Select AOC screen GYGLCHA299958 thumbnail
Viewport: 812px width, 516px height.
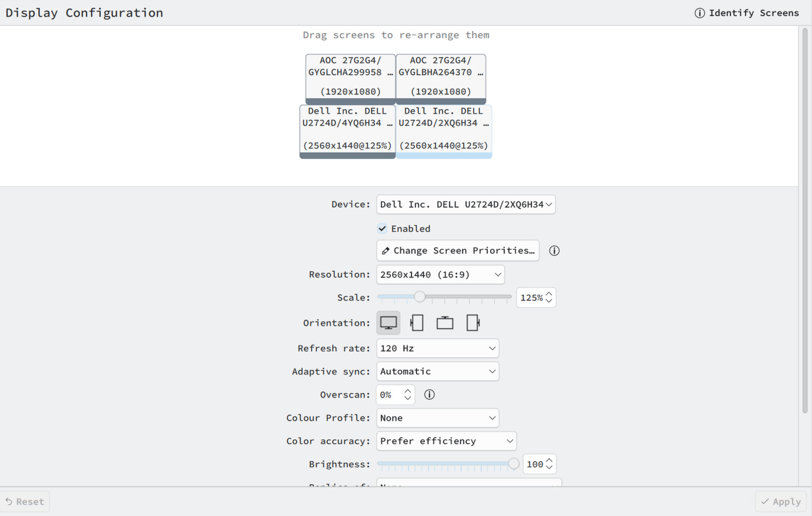[351, 79]
